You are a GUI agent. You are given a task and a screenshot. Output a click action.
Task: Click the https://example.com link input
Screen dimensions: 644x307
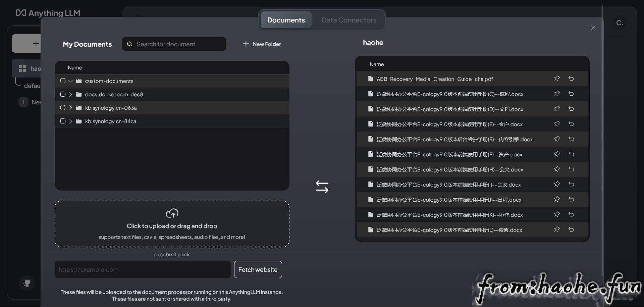click(x=143, y=269)
